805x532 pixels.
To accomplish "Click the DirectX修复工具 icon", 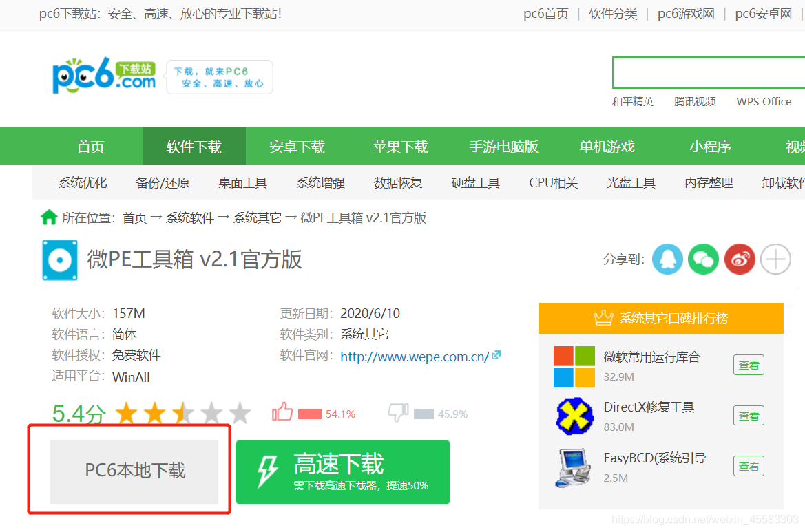I will (x=574, y=416).
